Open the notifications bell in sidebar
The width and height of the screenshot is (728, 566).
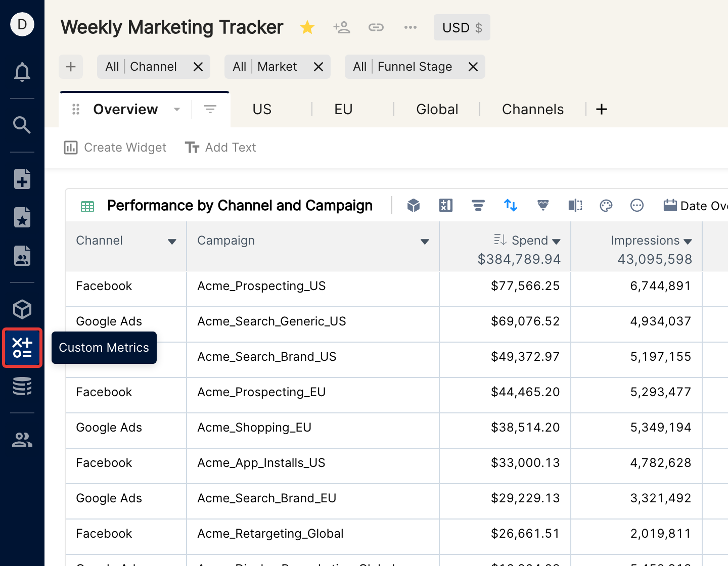pos(22,72)
